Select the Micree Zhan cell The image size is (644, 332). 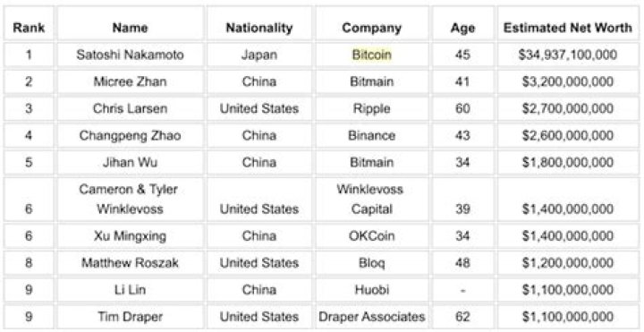[131, 81]
